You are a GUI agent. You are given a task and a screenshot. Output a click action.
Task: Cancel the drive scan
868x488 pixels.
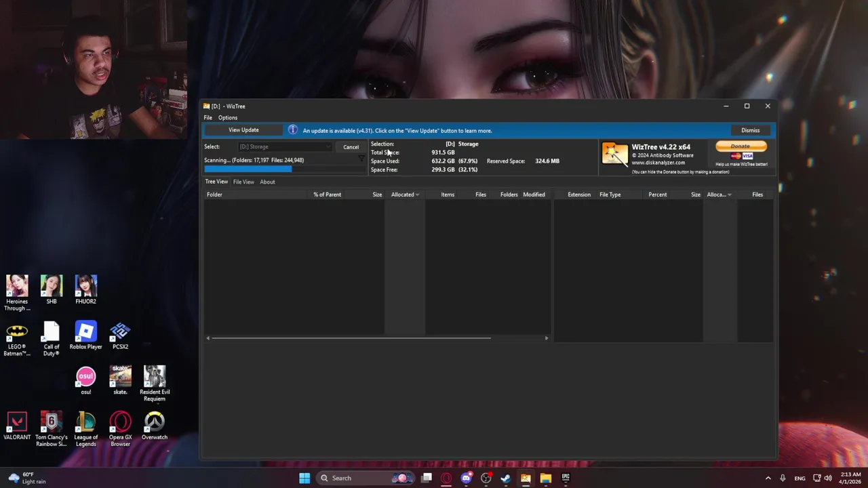(x=351, y=147)
